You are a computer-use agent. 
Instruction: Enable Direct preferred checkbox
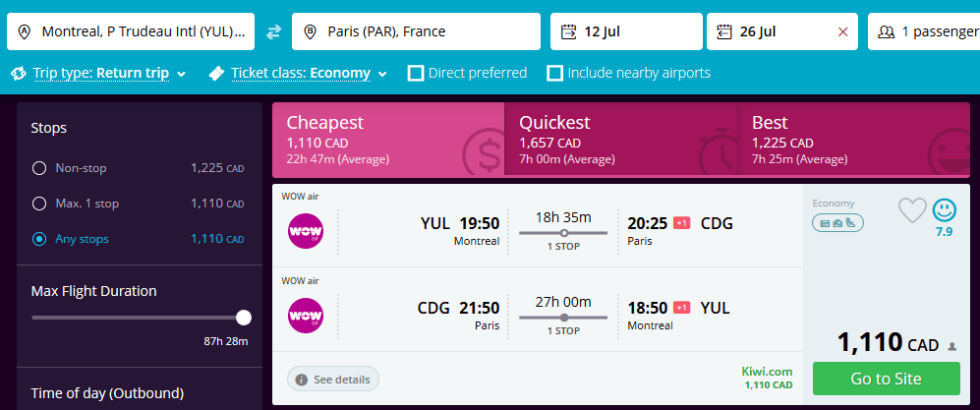(416, 73)
